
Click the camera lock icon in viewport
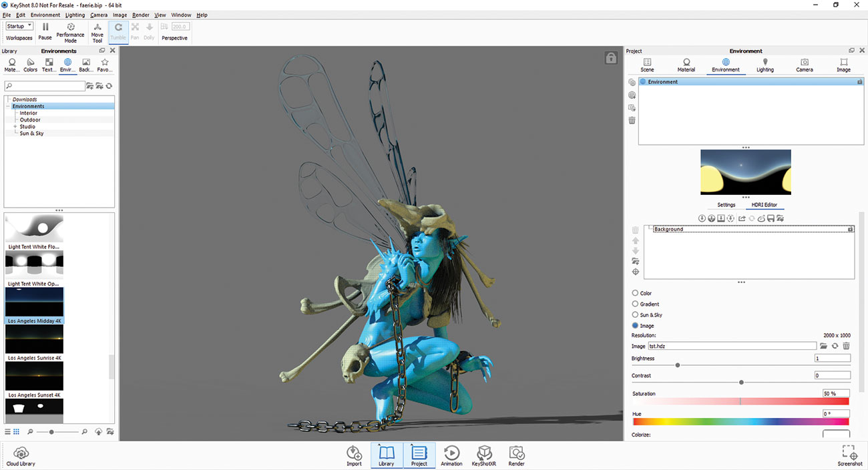point(611,58)
